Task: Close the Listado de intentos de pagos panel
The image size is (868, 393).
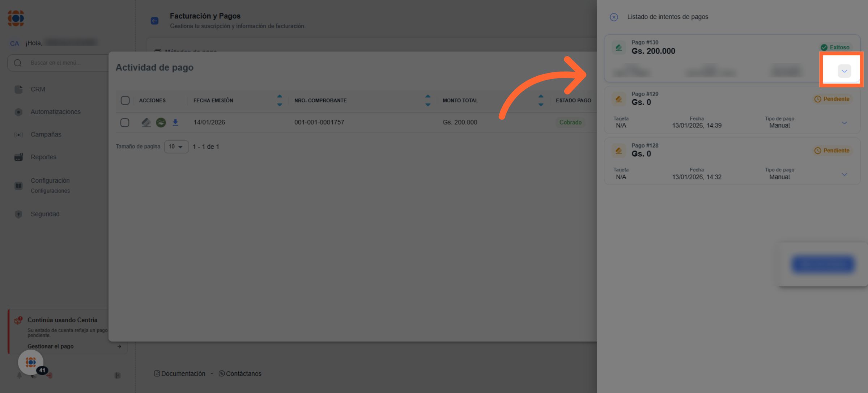Action: coord(614,17)
